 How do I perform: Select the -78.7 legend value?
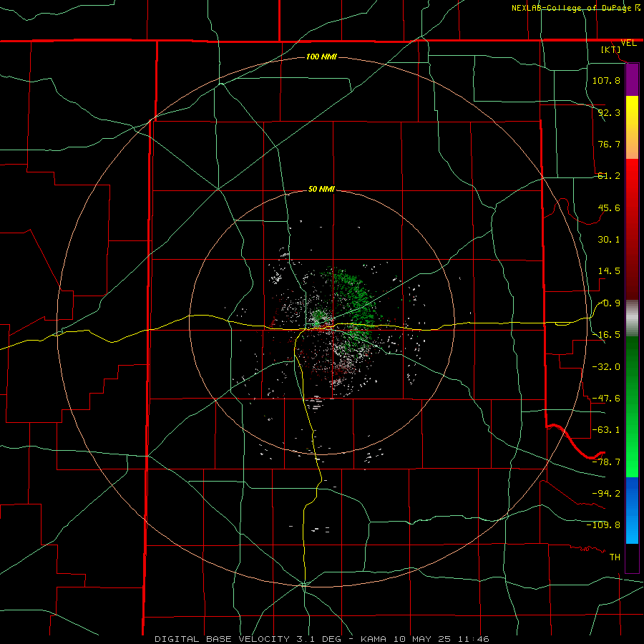[x=606, y=462]
